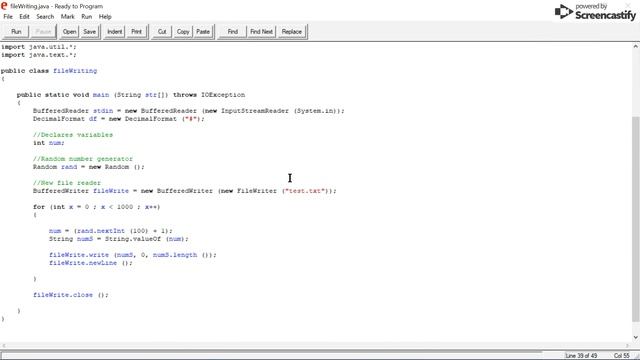Click the Find Next toolbar button
640x360 pixels.
[261, 31]
